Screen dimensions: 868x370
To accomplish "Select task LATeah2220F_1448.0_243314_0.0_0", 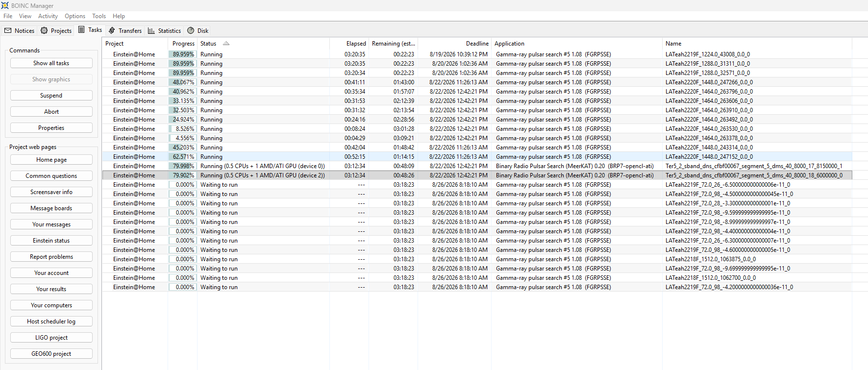I will pos(709,148).
